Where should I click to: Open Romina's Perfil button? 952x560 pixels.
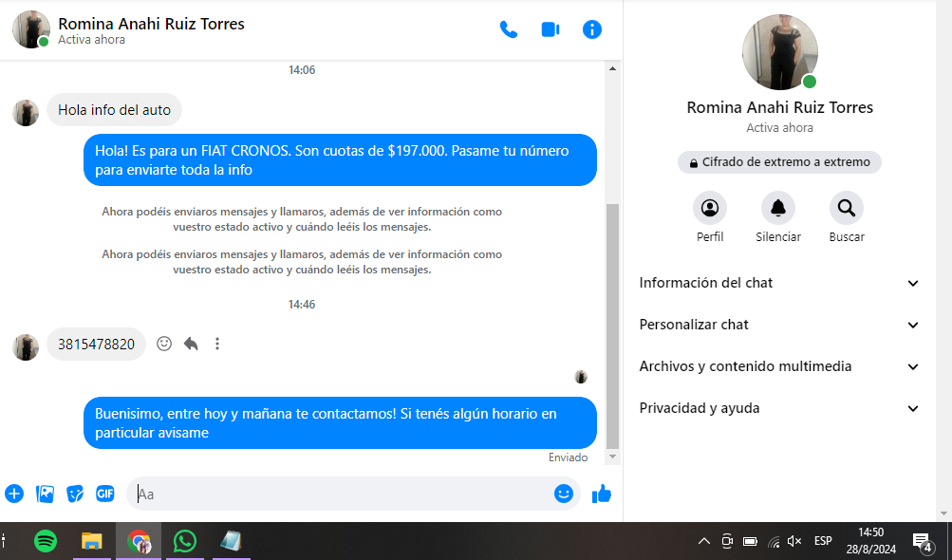click(710, 208)
